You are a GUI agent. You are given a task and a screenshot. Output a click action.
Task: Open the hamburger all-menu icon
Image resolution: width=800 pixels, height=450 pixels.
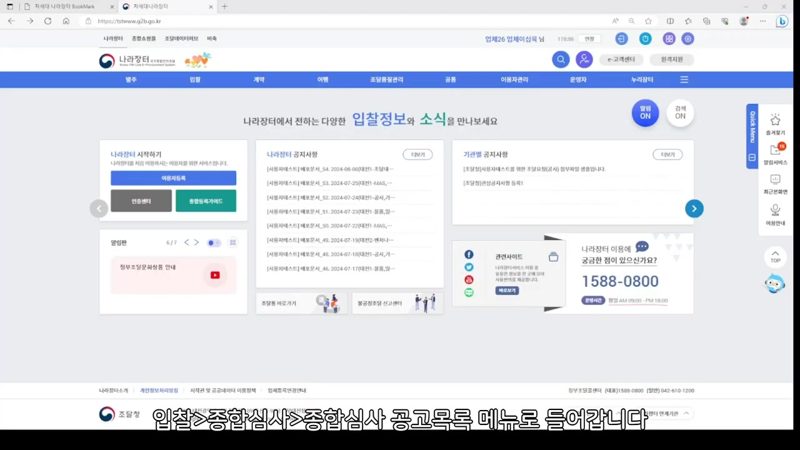click(x=684, y=80)
